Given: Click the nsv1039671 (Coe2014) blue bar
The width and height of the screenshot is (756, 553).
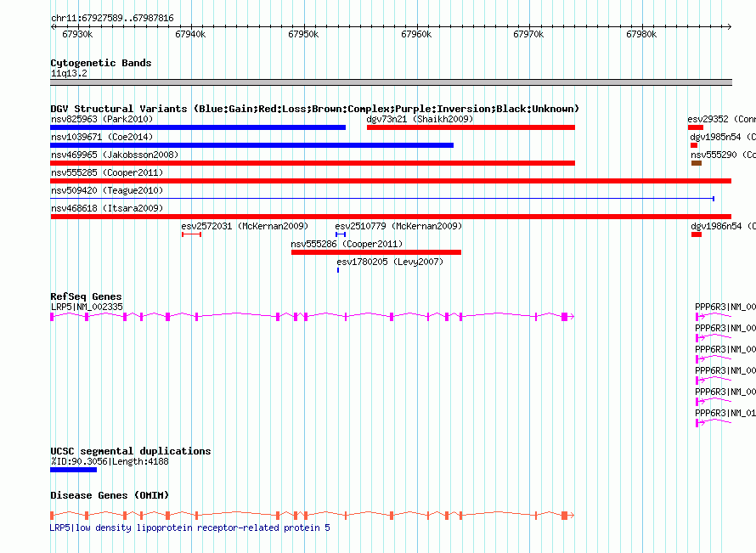Looking at the screenshot, I should [251, 145].
